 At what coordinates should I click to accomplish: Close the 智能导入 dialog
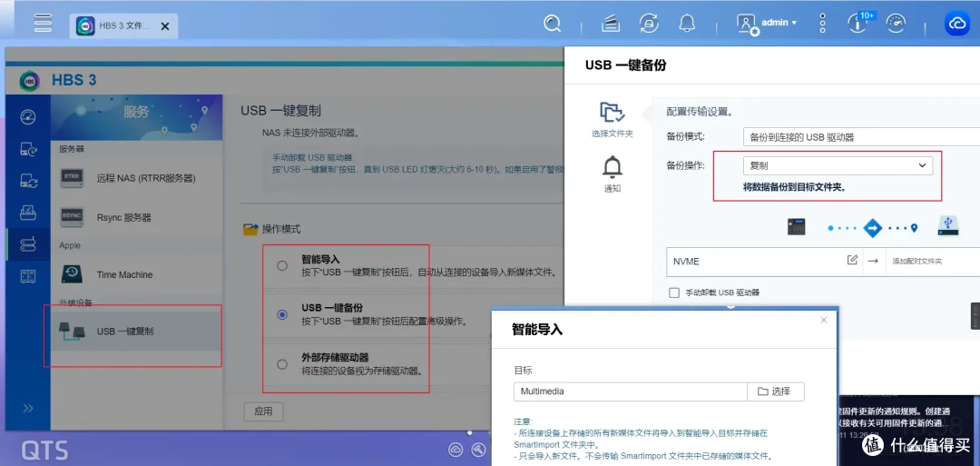(x=824, y=320)
